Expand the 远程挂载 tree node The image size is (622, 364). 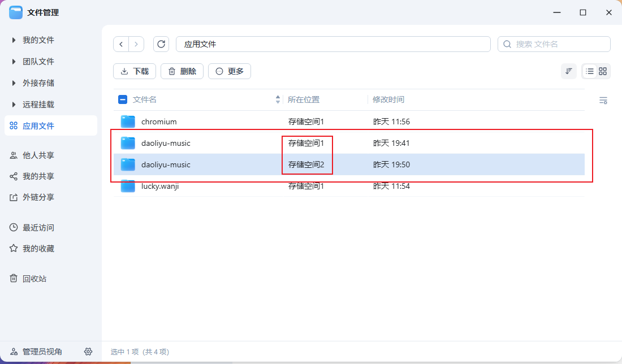(x=14, y=105)
